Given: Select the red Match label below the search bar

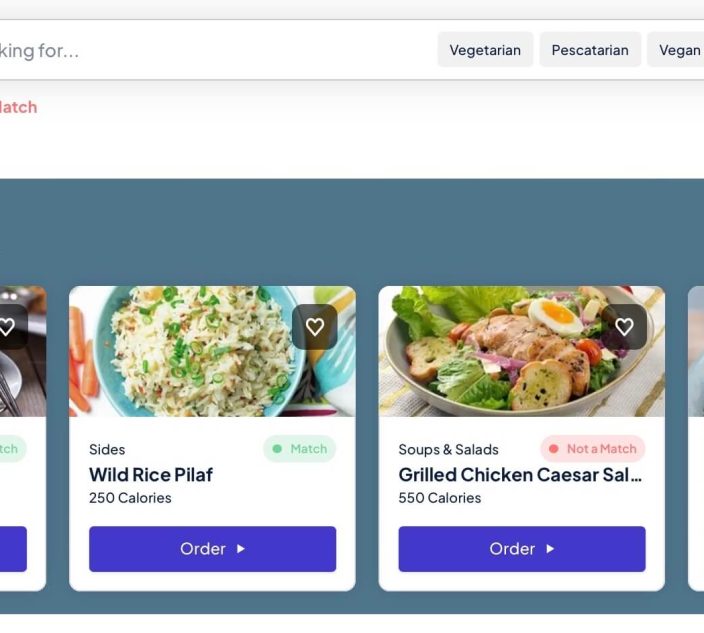Looking at the screenshot, I should tap(17, 107).
